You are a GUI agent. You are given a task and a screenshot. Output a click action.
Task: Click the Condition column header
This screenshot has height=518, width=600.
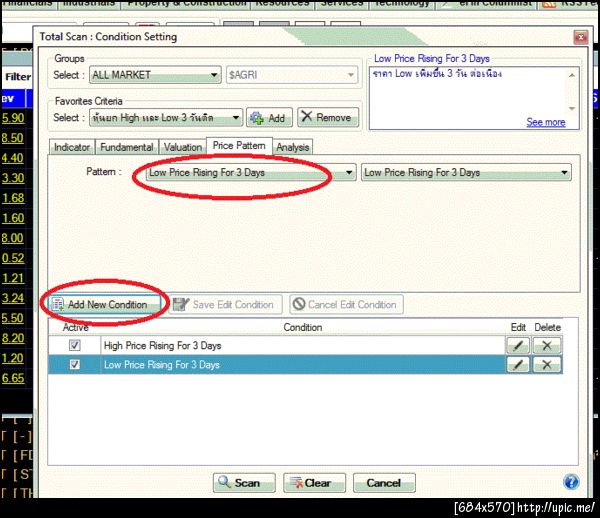point(303,327)
